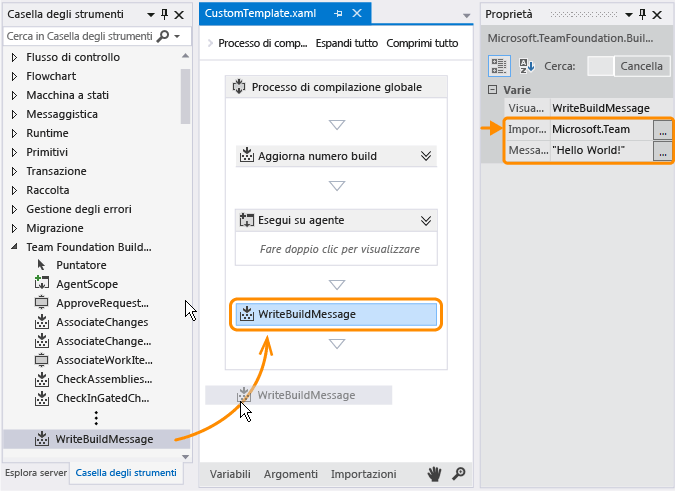Pin the Proprietà panel
Screen dimensions: 675x491
coord(642,14)
